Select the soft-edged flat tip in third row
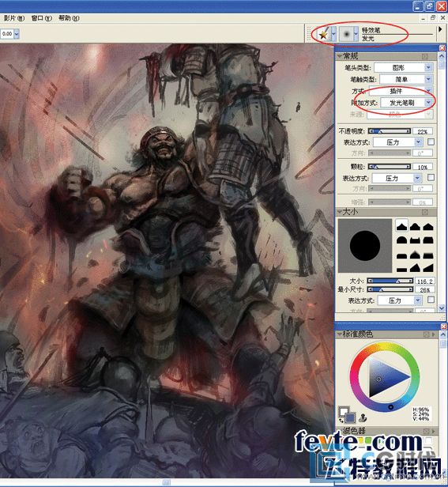 (x=428, y=255)
